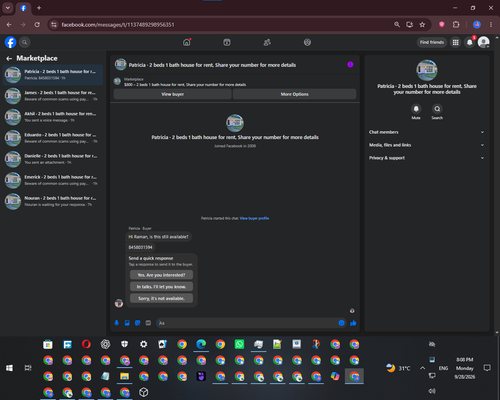Open the Friends or Groups icon in top navigation
Image resolution: width=500 pixels, height=400 pixels.
tap(267, 42)
